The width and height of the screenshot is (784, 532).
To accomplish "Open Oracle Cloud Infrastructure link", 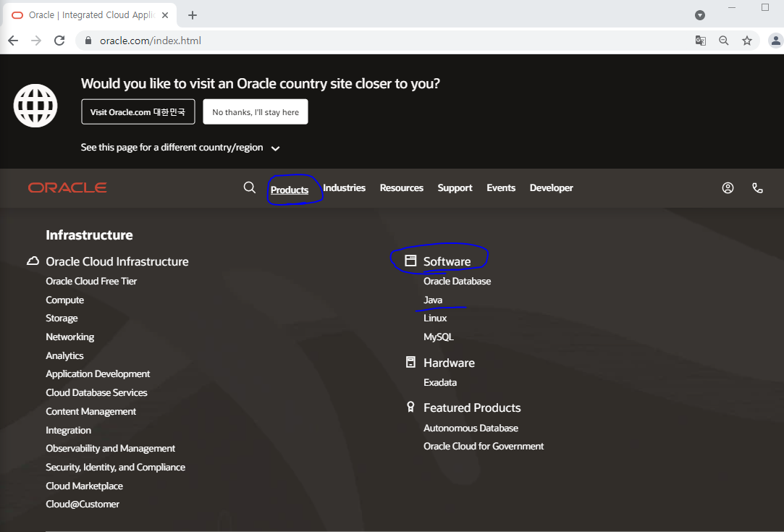I will click(x=117, y=261).
